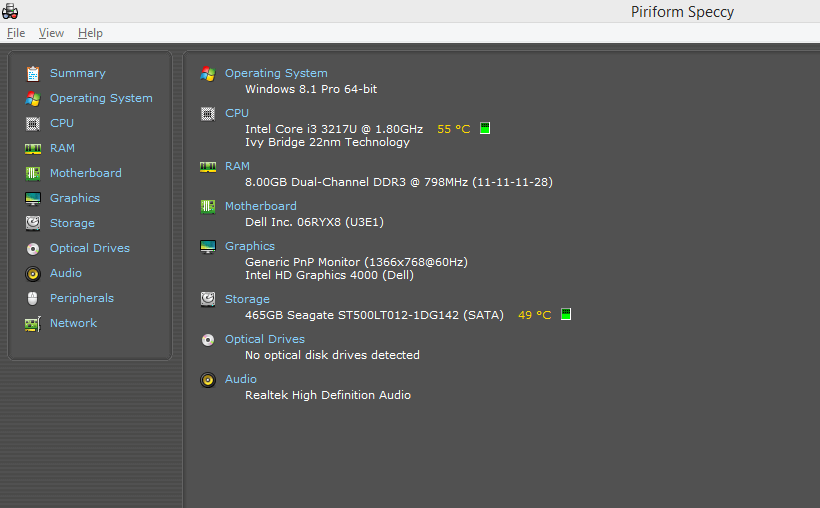Open the File menu

point(16,33)
